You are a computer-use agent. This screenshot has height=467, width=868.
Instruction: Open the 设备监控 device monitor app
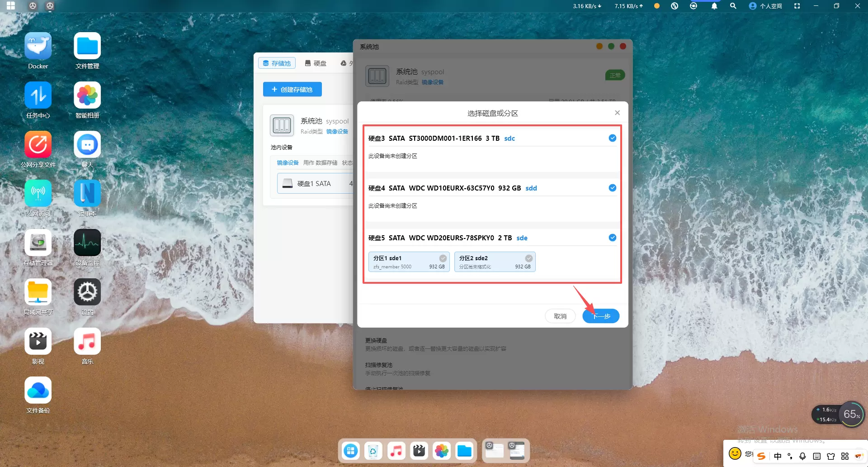coord(87,243)
